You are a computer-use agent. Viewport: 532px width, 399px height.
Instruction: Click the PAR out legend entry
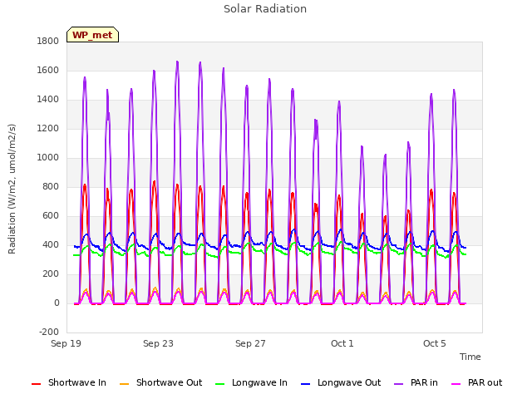(x=476, y=382)
